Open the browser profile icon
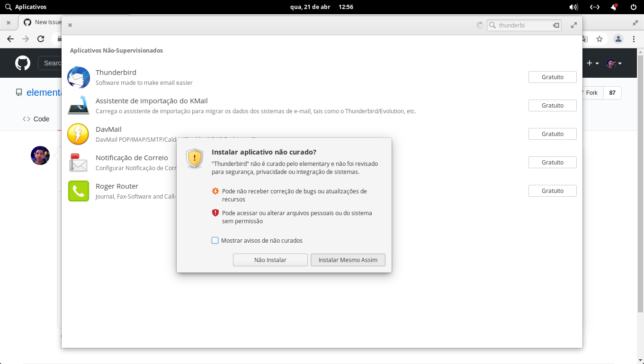This screenshot has width=644, height=364. pos(618,39)
